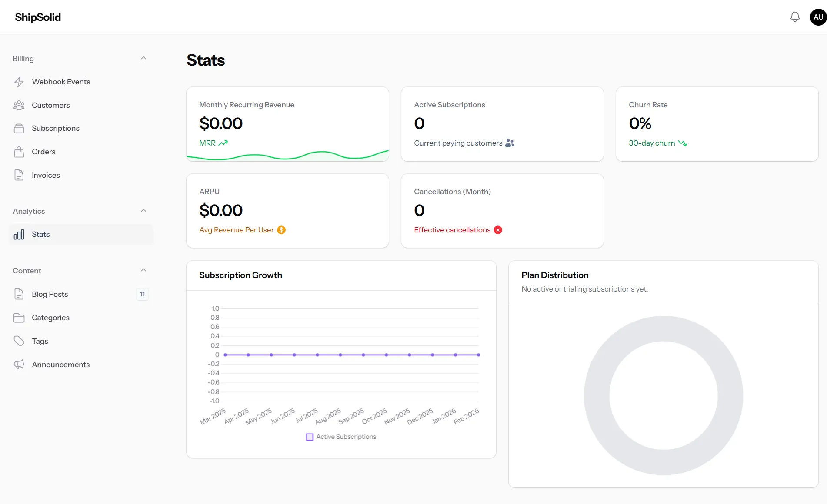The height and width of the screenshot is (504, 827).
Task: Collapse the Analytics section
Action: [143, 210]
